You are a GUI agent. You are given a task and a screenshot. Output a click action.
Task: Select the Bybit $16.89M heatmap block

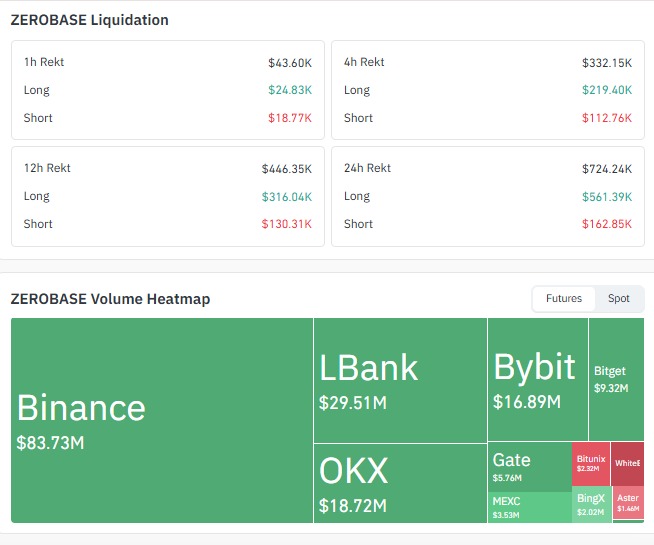click(x=538, y=379)
